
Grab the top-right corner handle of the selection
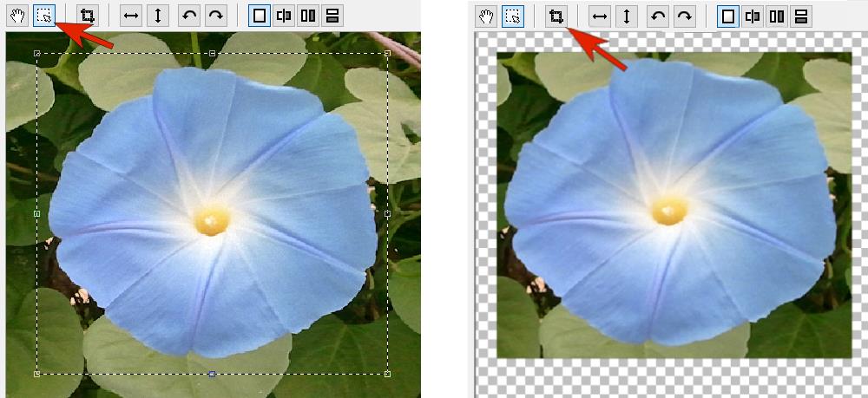pos(387,53)
